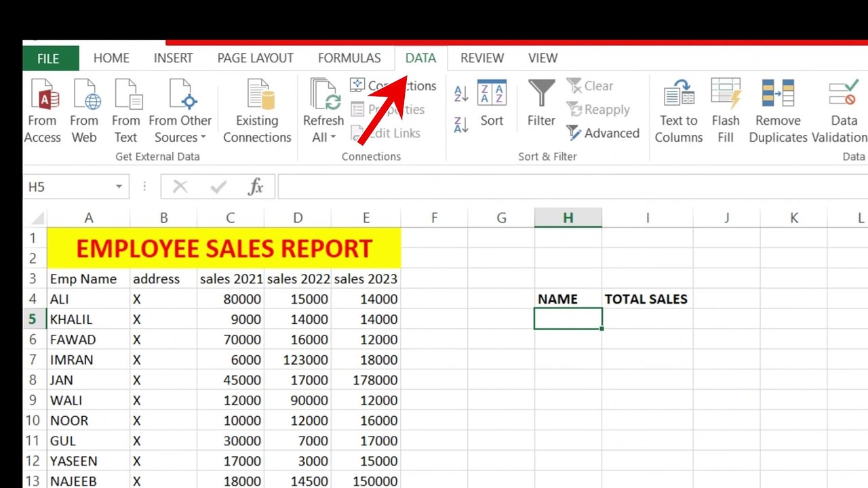Switch to the VIEW tab

point(542,58)
